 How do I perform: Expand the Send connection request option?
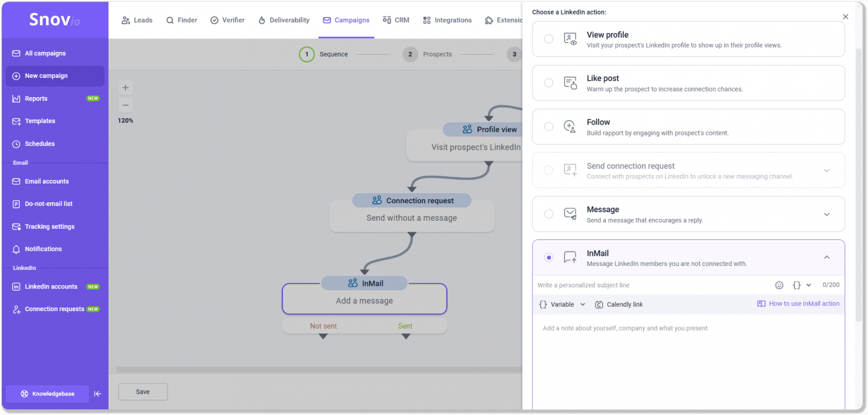(827, 171)
